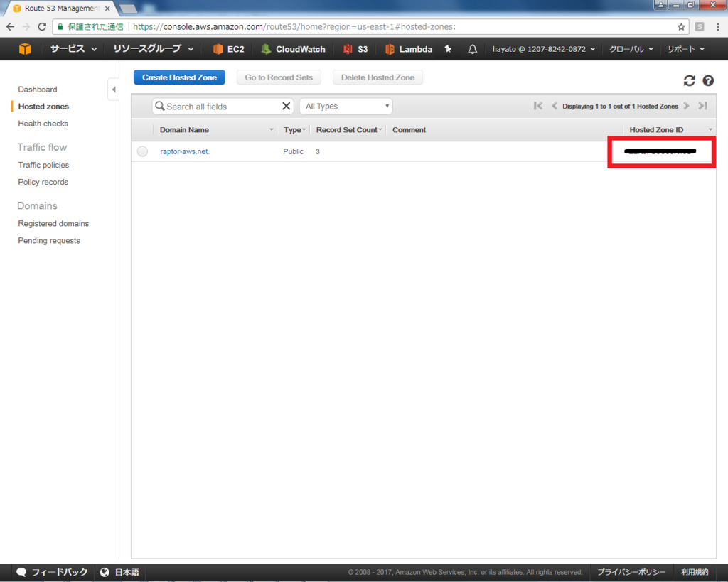Open the hayato account dropdown
This screenshot has width=728, height=582.
(543, 49)
